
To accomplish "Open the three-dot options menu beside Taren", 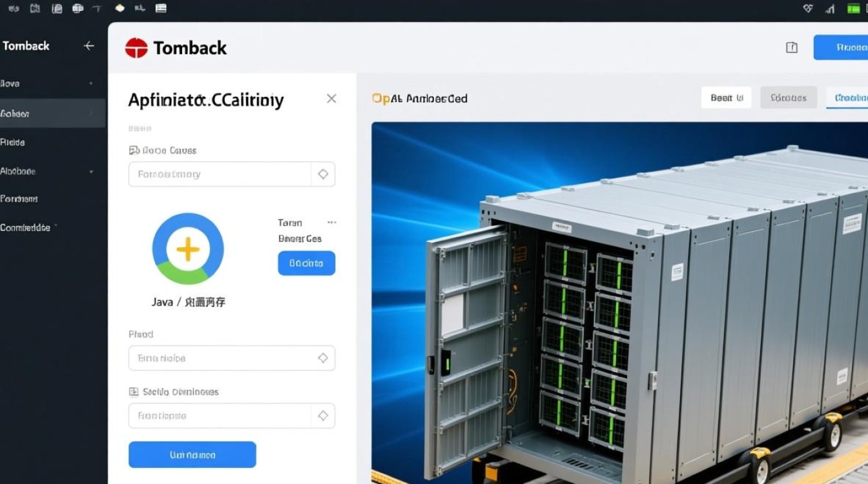I will (331, 222).
